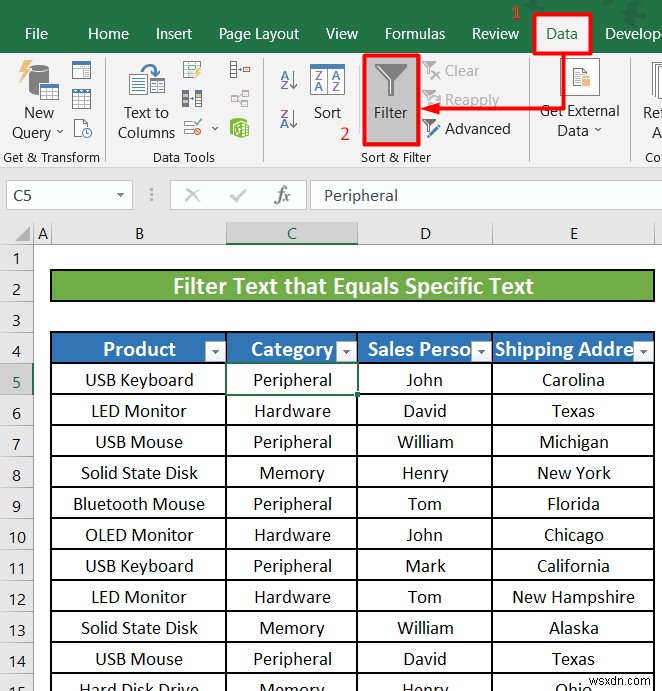Switch to the Developer tab
Image resolution: width=662 pixels, height=691 pixels.
coord(633,34)
